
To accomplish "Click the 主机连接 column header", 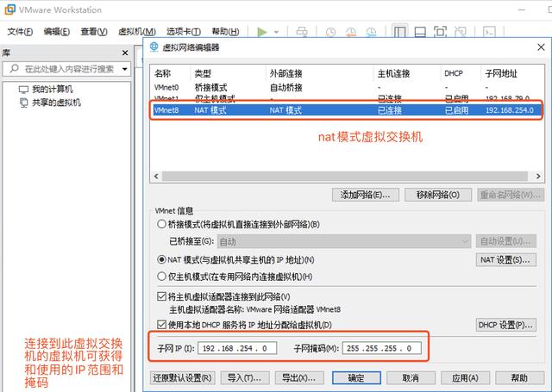I will pyautogui.click(x=393, y=73).
